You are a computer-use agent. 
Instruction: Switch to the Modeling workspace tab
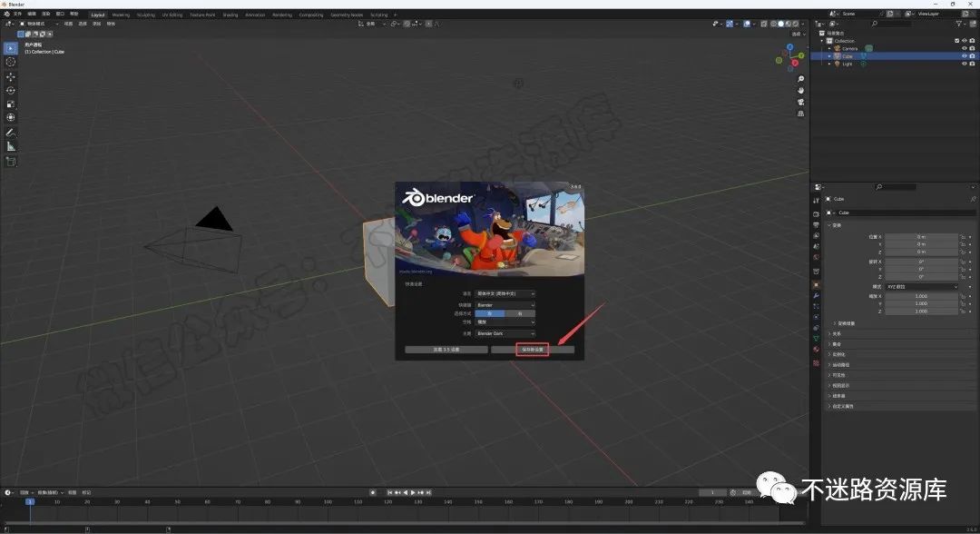point(121,15)
